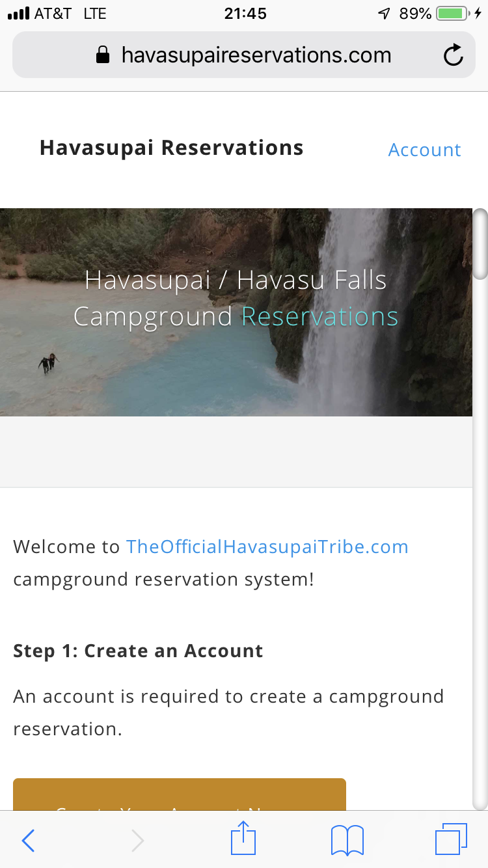The width and height of the screenshot is (488, 868).
Task: Tap the battery icon in status bar
Action: (x=453, y=14)
